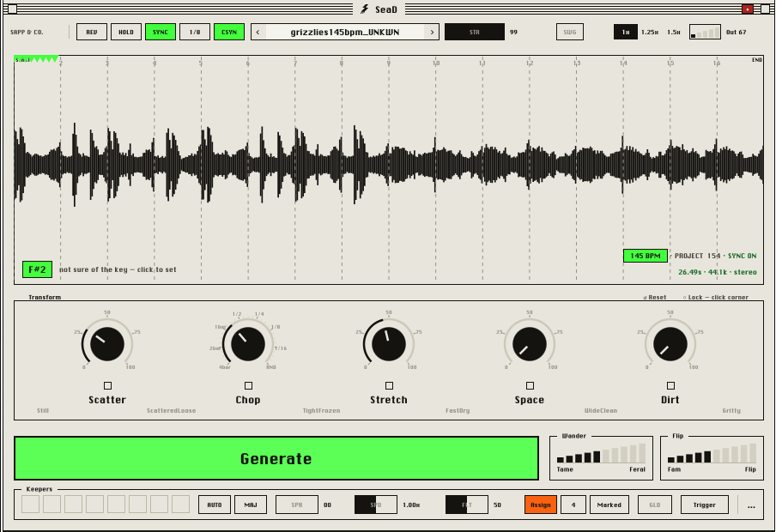776x532 pixels.
Task: Tick the lock checkbox under the Dirt knob
Action: coord(670,385)
